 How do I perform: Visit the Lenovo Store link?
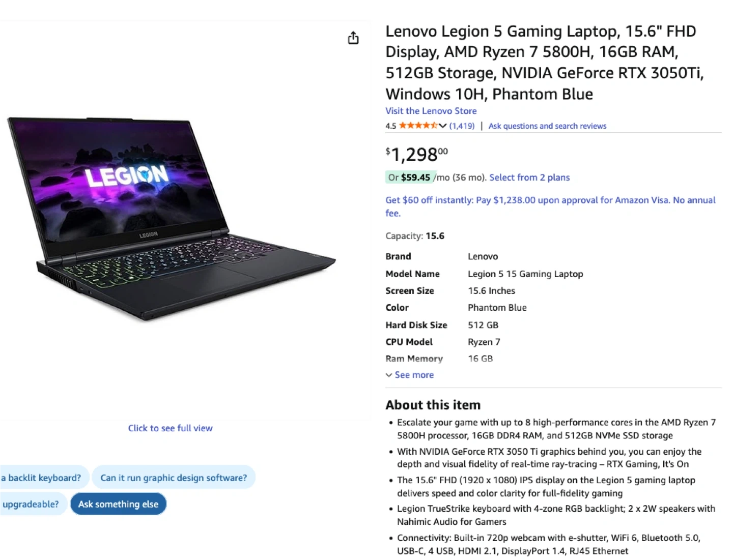431,111
